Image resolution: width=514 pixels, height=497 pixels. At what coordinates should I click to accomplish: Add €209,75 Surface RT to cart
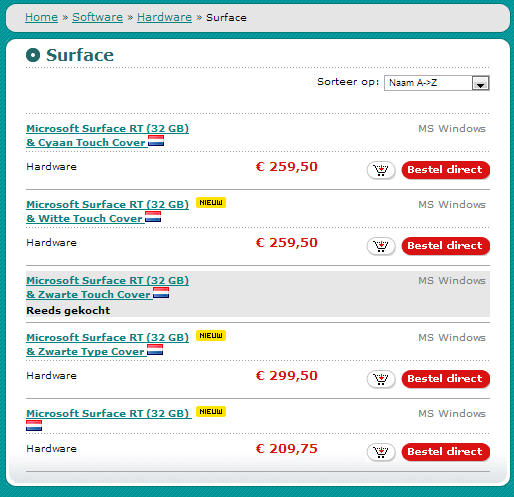coord(381,452)
